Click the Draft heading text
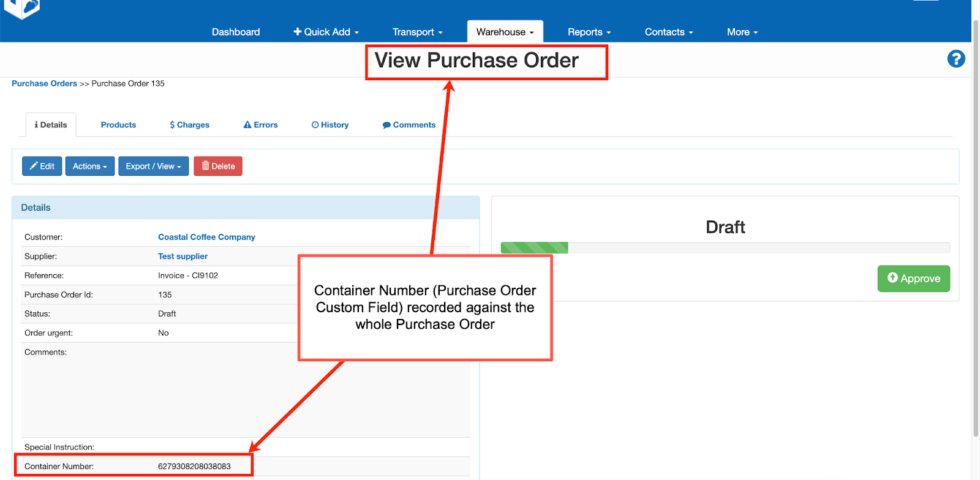Viewport: 980px width, 480px height. (725, 227)
